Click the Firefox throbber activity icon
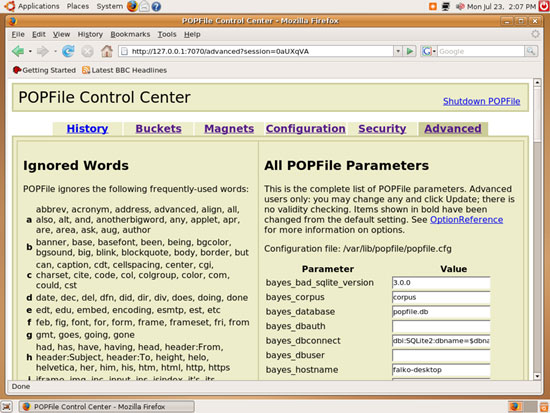 (x=535, y=34)
